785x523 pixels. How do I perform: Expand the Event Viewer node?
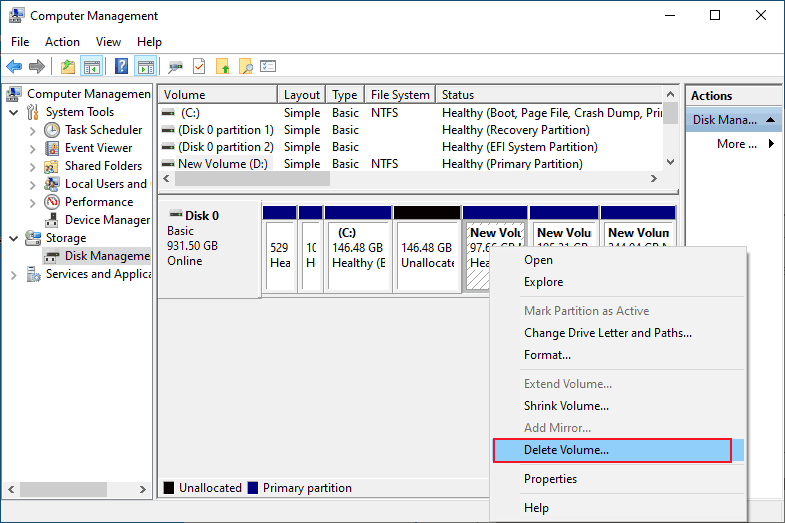pyautogui.click(x=33, y=149)
